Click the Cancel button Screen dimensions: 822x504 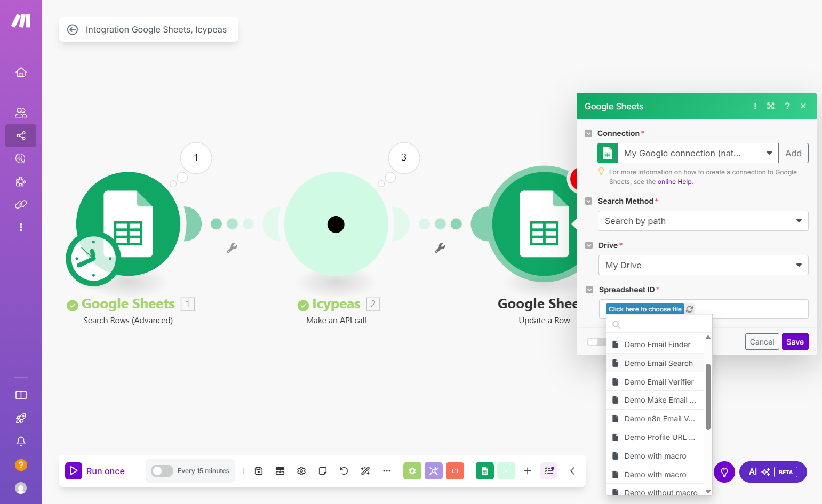point(762,342)
